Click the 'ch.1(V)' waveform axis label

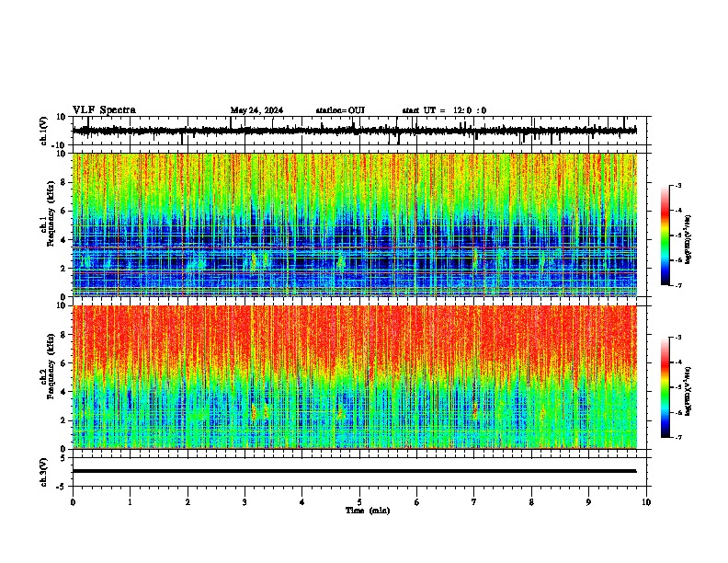[x=43, y=131]
